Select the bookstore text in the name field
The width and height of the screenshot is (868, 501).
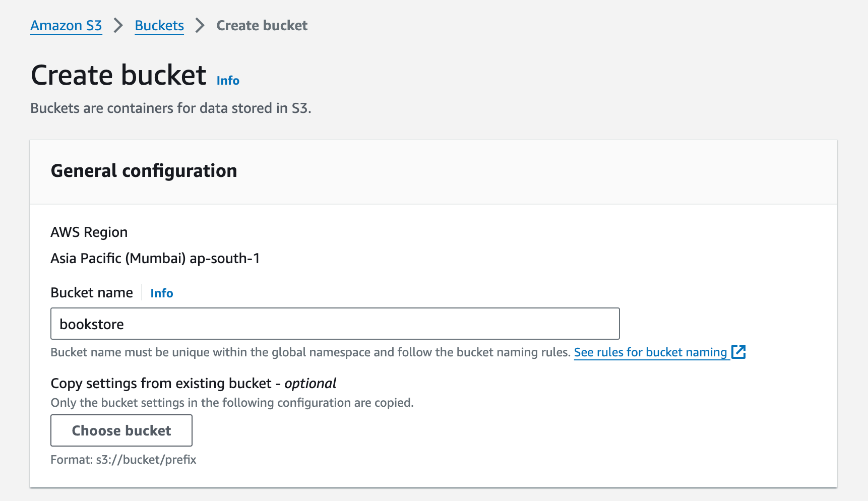pyautogui.click(x=92, y=324)
